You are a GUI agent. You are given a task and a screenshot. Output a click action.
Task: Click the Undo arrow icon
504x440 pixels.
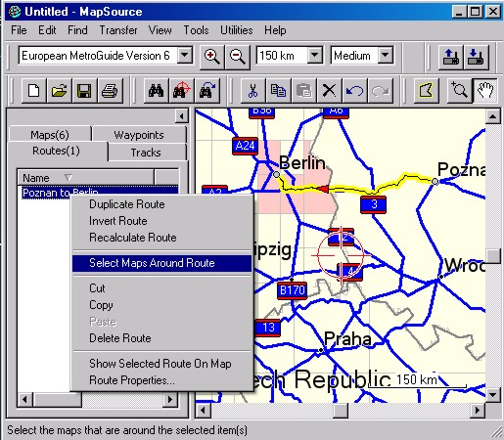[354, 90]
